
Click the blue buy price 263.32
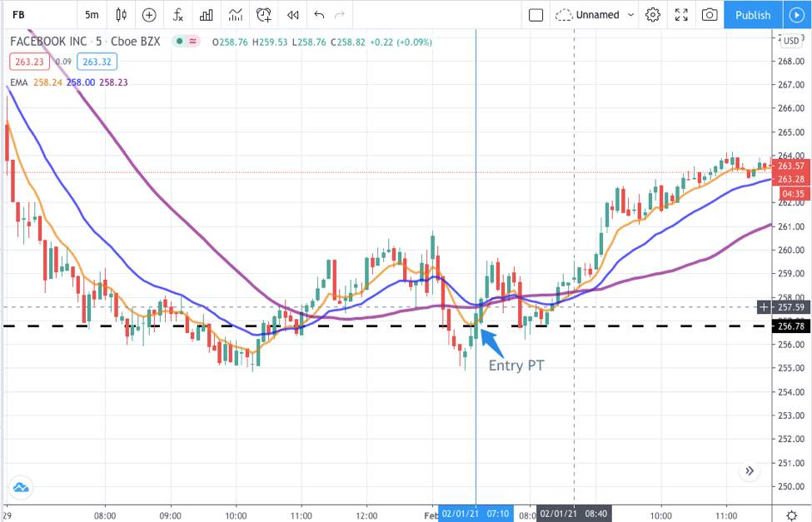[97, 62]
